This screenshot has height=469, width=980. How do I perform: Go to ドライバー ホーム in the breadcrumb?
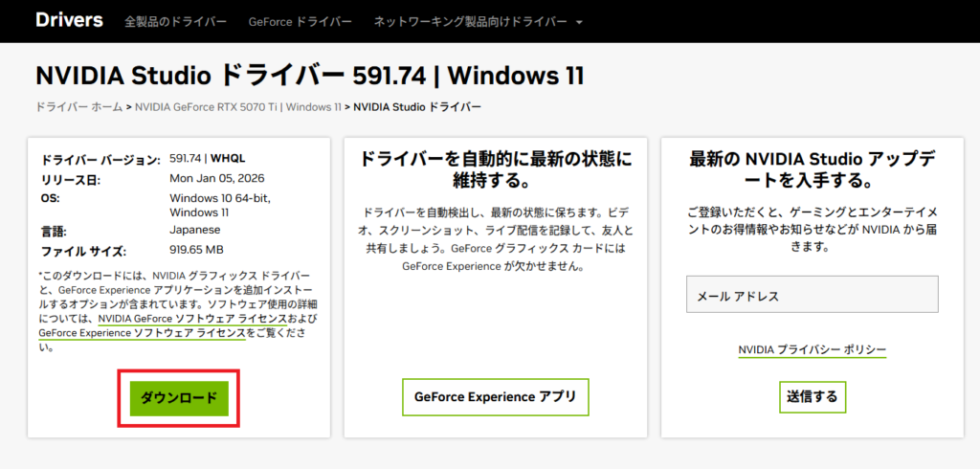pos(78,107)
